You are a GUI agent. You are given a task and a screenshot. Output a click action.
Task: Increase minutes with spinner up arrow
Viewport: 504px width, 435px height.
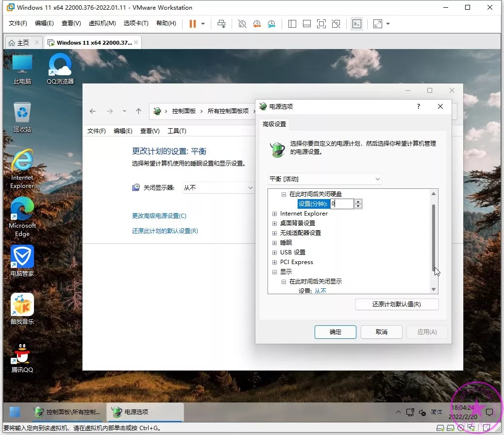(x=358, y=201)
